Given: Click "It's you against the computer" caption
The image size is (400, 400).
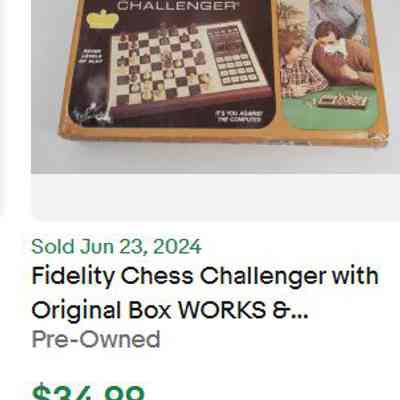Looking at the screenshot, I should [239, 116].
